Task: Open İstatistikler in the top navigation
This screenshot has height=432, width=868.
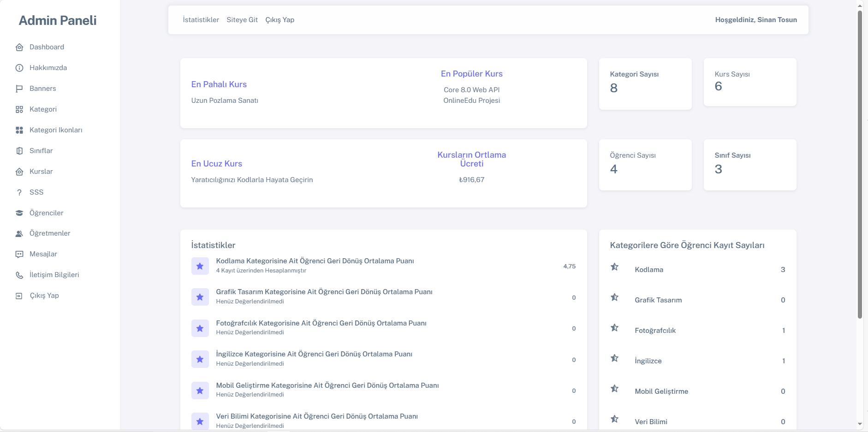Action: (201, 20)
